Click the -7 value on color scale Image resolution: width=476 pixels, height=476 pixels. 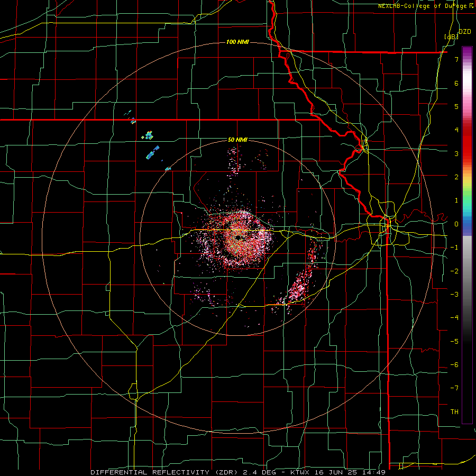pos(454,388)
